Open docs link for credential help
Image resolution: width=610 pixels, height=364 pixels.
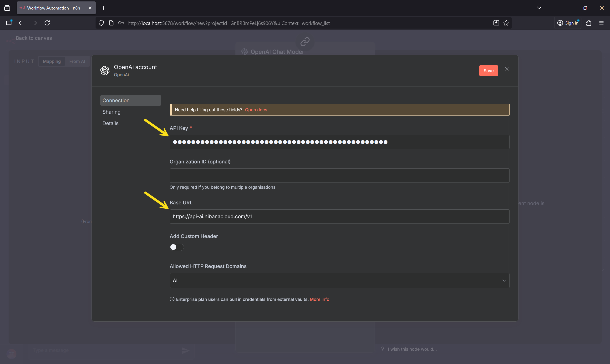256,110
